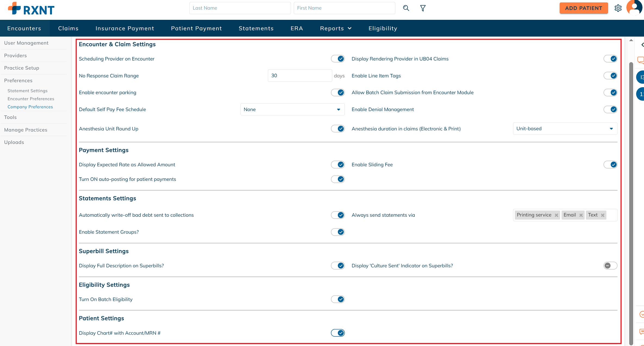Expand the Reports menu
This screenshot has width=644, height=346.
pos(336,28)
